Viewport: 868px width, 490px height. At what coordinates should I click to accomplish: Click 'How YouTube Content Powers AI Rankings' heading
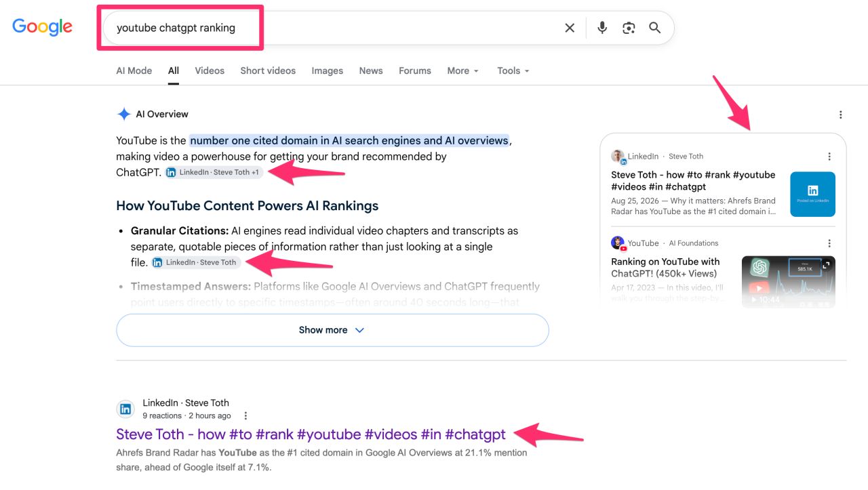(x=248, y=206)
